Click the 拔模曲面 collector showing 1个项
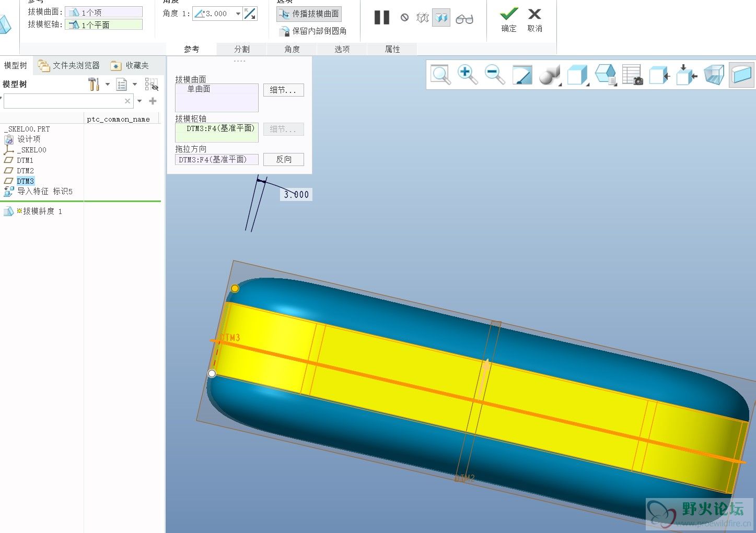Image resolution: width=756 pixels, height=533 pixels. pos(103,12)
